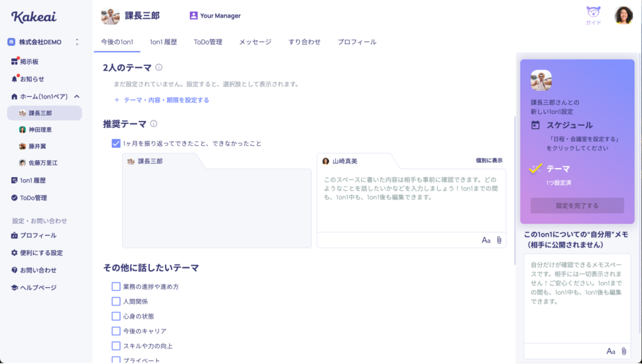Click the info icon beside 2人のテーマ
The width and height of the screenshot is (642, 364).
(x=159, y=68)
